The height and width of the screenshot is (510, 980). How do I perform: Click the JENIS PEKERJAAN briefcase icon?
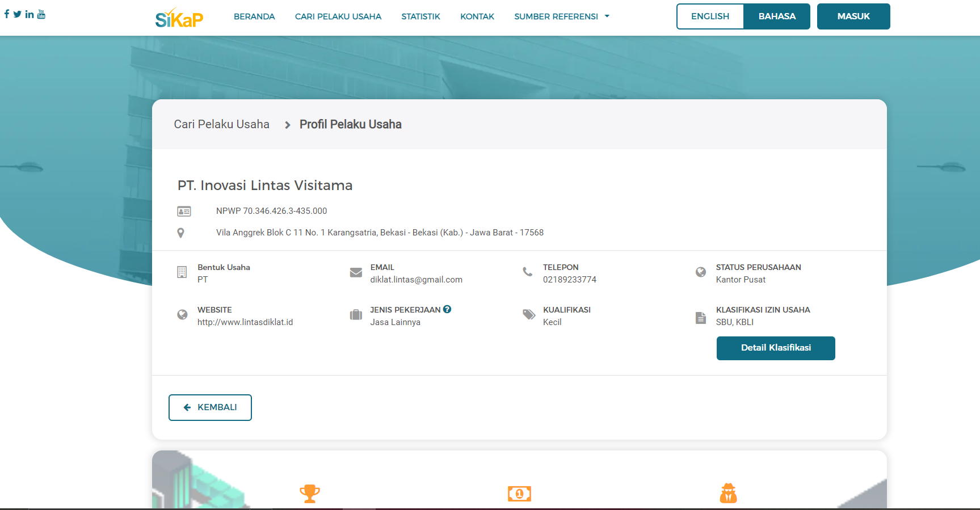[356, 315]
